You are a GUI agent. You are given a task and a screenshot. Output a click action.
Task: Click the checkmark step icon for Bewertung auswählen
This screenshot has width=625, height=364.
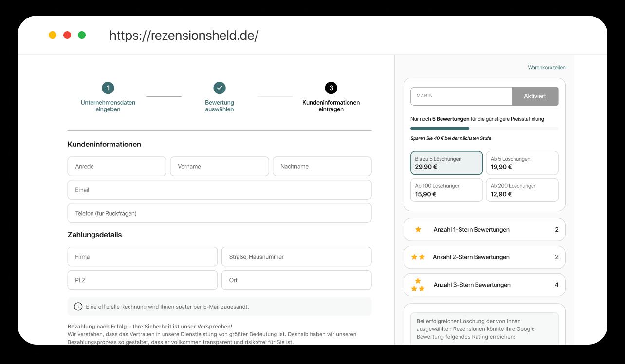click(x=220, y=88)
